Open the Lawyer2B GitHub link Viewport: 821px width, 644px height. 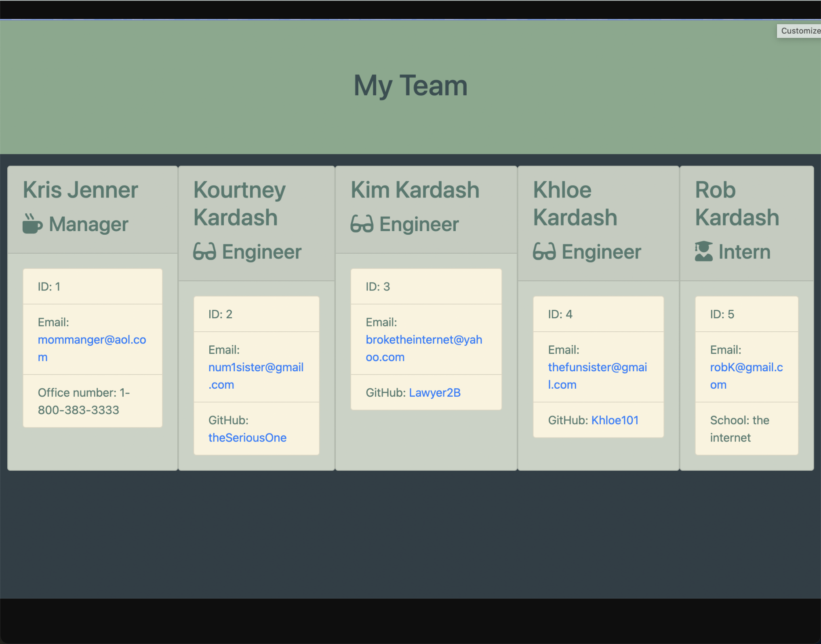(434, 392)
